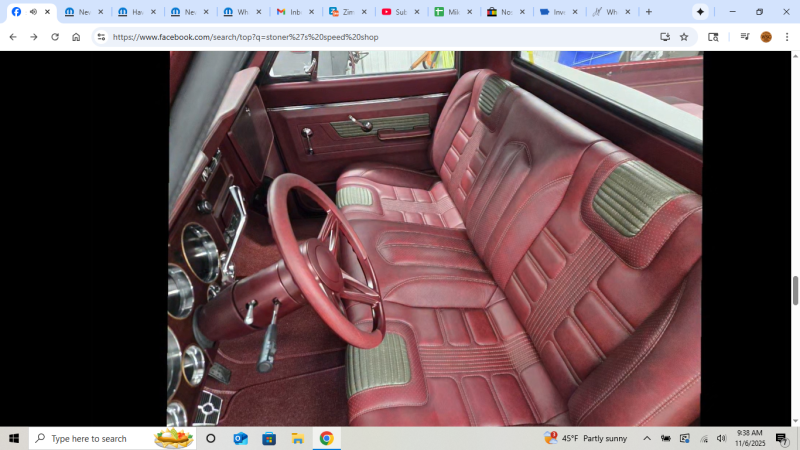
Task: Open the Chrome three-dot menu
Action: pyautogui.click(x=787, y=37)
